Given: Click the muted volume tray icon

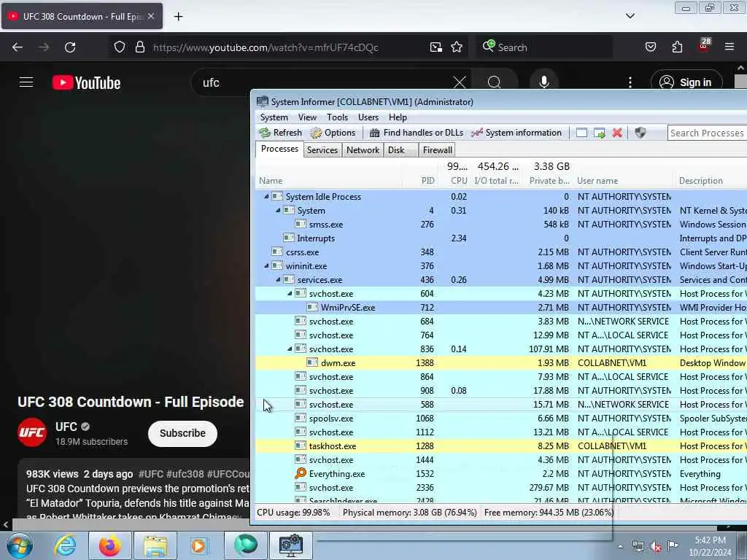Looking at the screenshot, I should (656, 547).
